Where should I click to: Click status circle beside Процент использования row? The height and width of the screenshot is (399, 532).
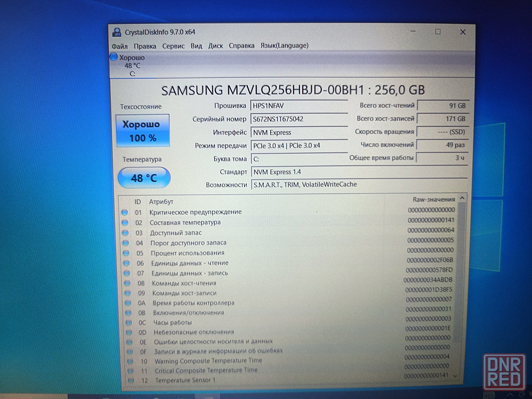coord(126,253)
